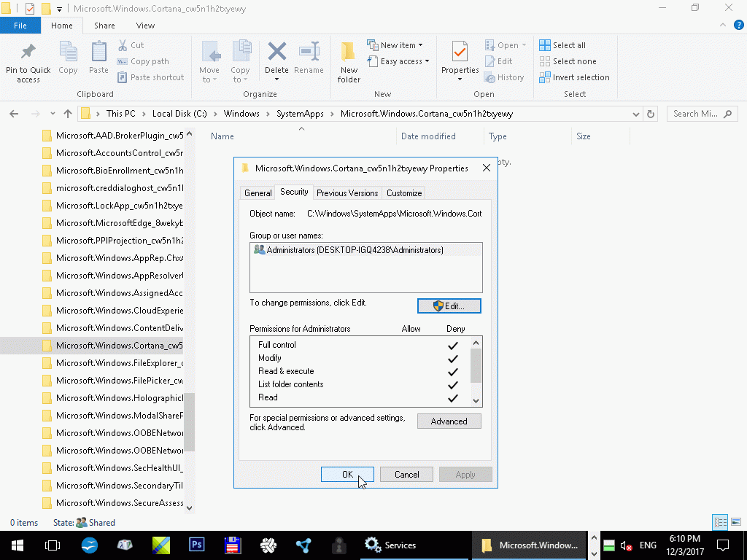
Task: Click the Cut scissors command
Action: [131, 45]
